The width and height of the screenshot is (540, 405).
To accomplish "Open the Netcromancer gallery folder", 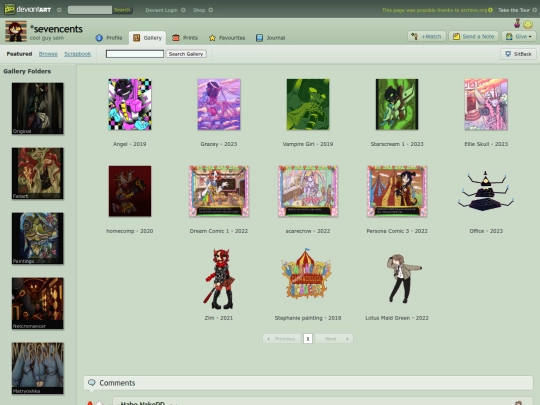I will (38, 303).
